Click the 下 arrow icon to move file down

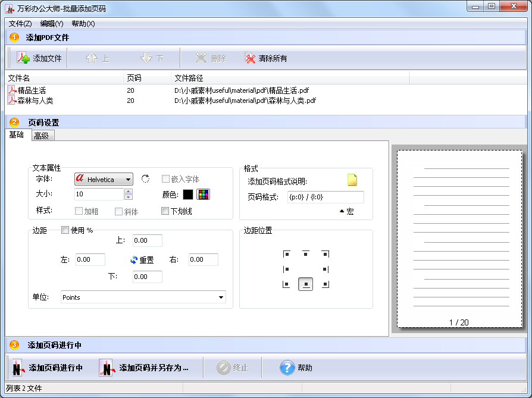pos(145,58)
